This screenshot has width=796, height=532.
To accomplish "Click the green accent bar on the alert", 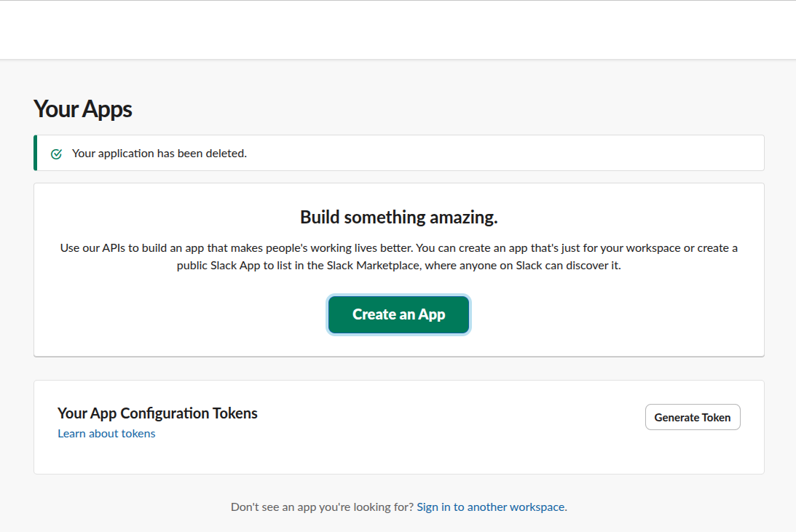I will point(35,153).
